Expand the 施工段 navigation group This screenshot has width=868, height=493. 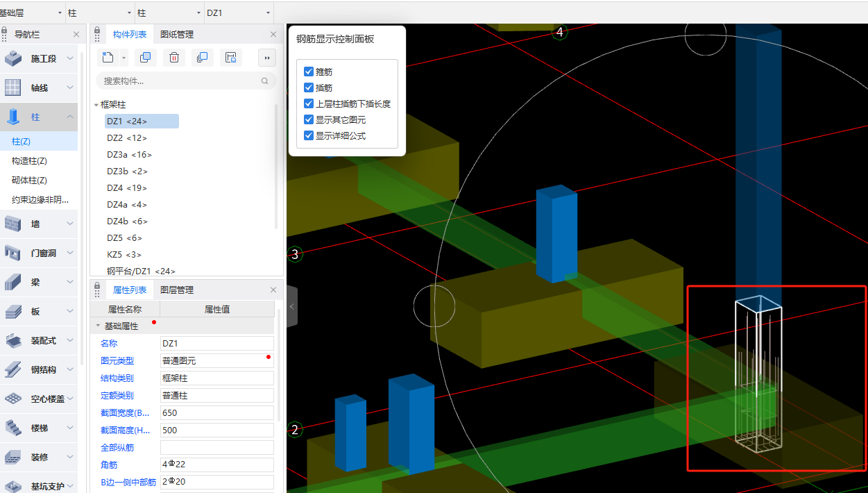pos(70,59)
